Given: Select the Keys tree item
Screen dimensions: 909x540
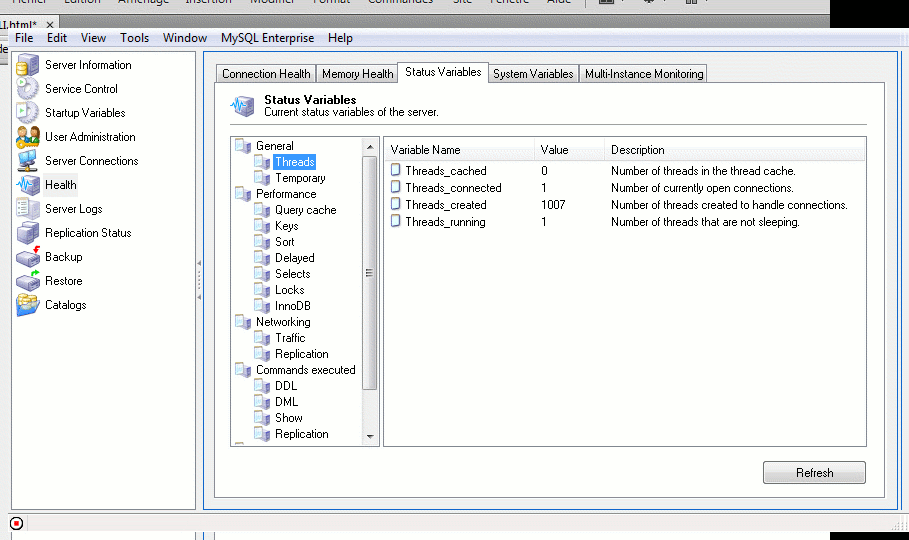Looking at the screenshot, I should 287,226.
